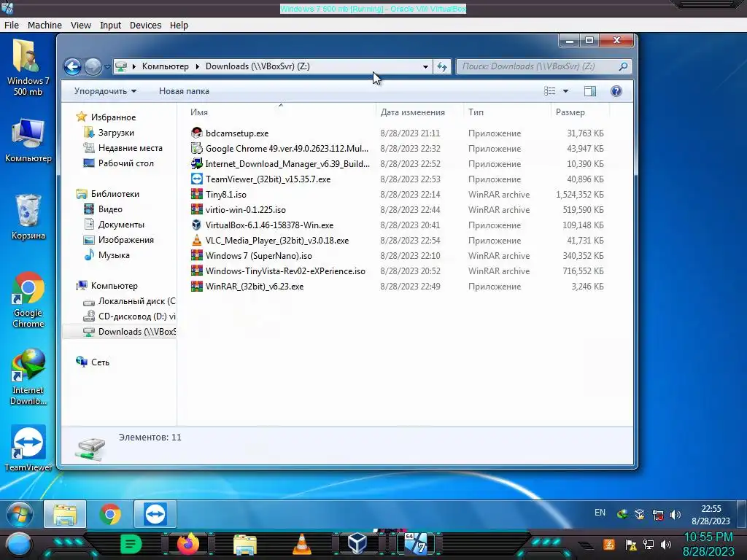
Task: Open guest volume speaker tray icon
Action: click(676, 515)
